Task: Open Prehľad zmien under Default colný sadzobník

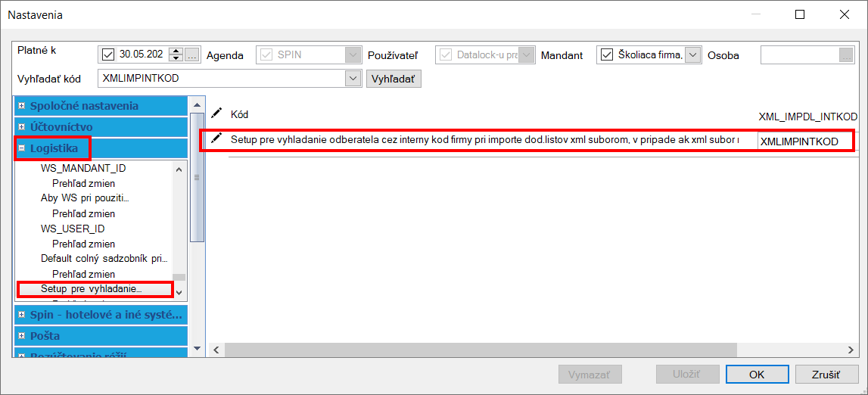Action: tap(83, 274)
